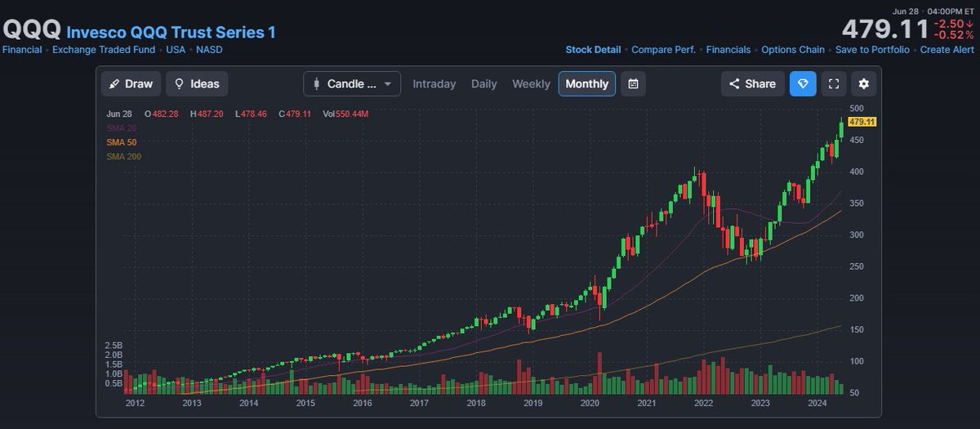This screenshot has height=429, width=980.
Task: Click the blue diamond premium icon
Action: click(x=803, y=83)
